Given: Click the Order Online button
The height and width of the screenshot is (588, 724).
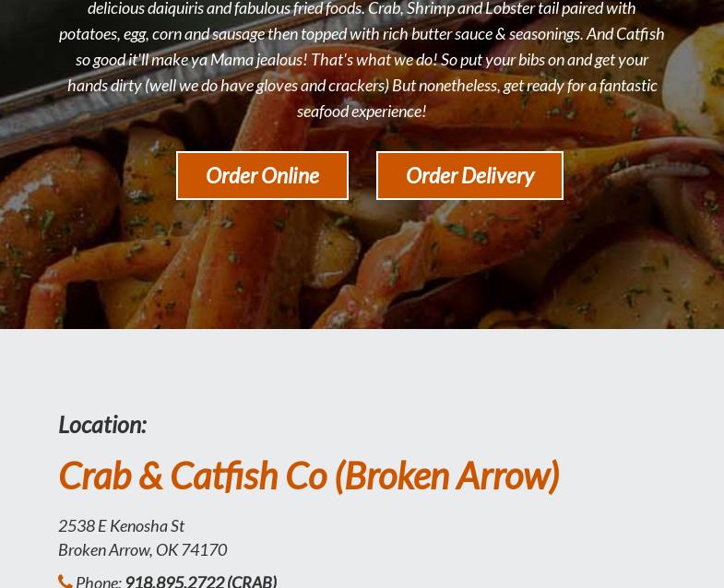Looking at the screenshot, I should click(262, 176).
